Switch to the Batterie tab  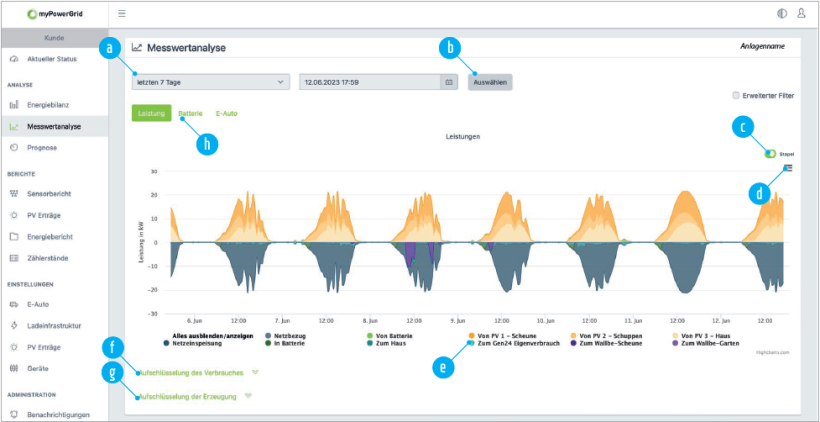click(191, 114)
